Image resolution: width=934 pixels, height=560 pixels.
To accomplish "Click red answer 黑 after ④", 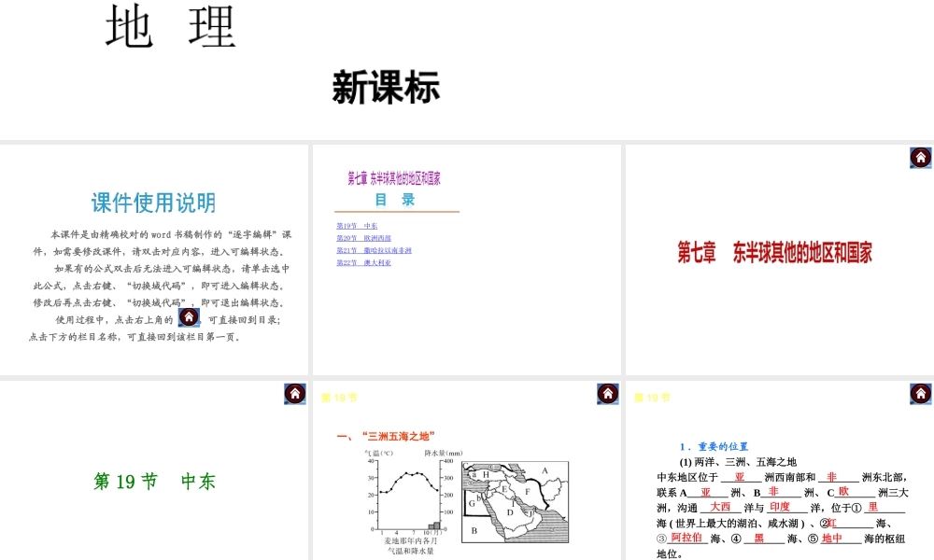I will [x=758, y=538].
